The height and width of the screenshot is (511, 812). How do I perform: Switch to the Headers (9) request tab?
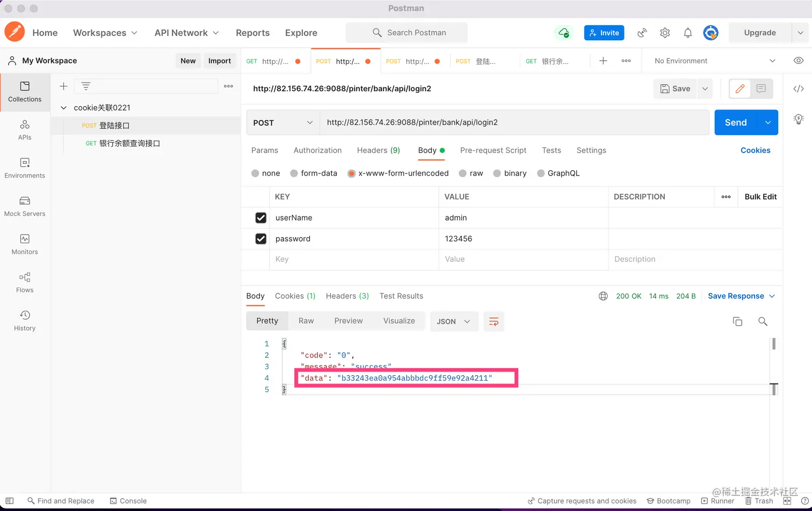pyautogui.click(x=379, y=150)
